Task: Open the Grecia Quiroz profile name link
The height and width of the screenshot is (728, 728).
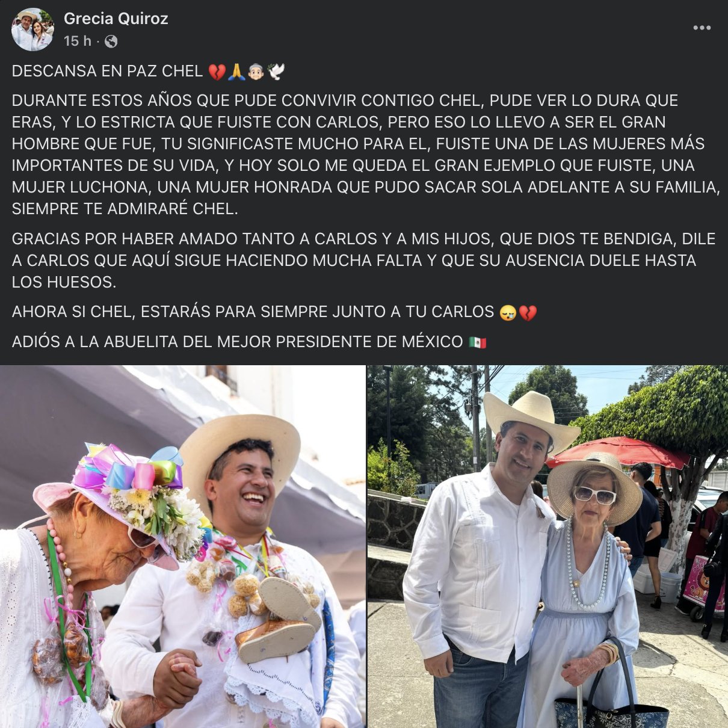Action: 116,19
